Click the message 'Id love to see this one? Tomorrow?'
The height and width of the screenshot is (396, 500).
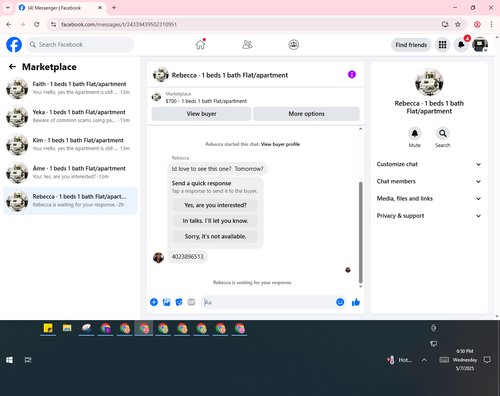[217, 169]
